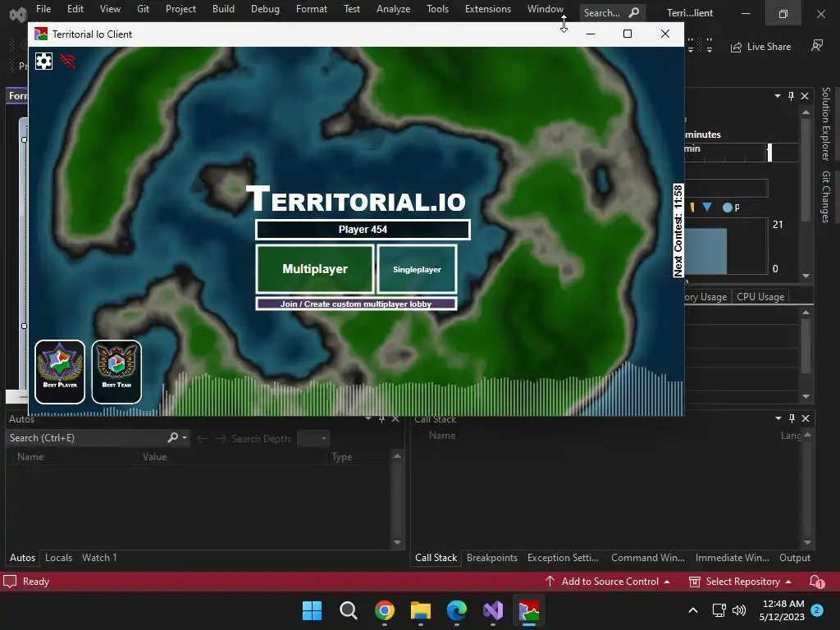Switch to the Memory Usage tab
840x630 pixels.
tap(705, 297)
